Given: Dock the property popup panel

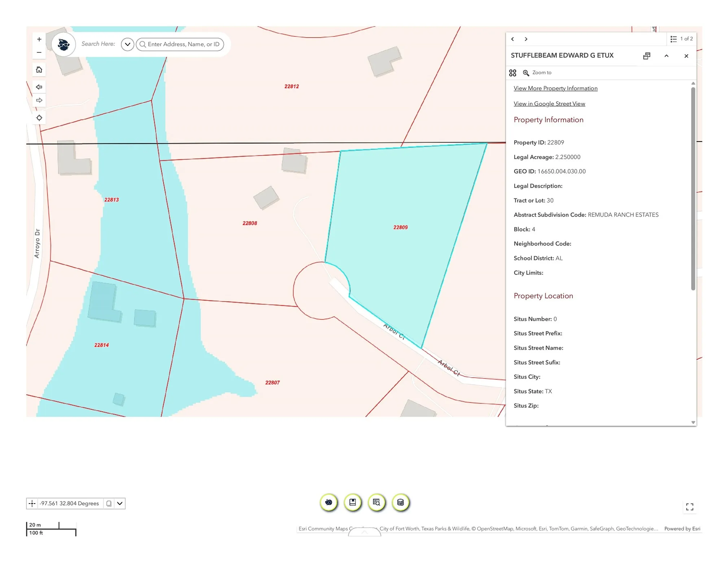Looking at the screenshot, I should 646,56.
